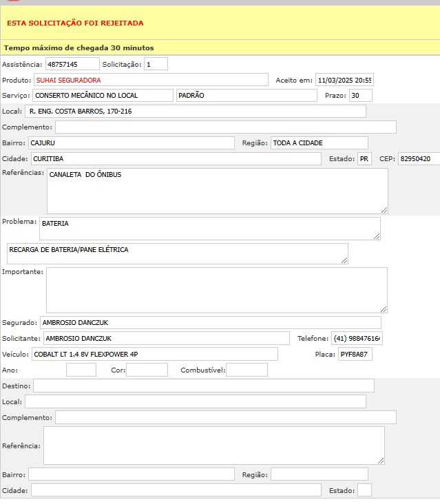Click the Serviço field CONSERTO MECÂNICO NO LOCAL
This screenshot has width=440, height=504.
(x=103, y=96)
